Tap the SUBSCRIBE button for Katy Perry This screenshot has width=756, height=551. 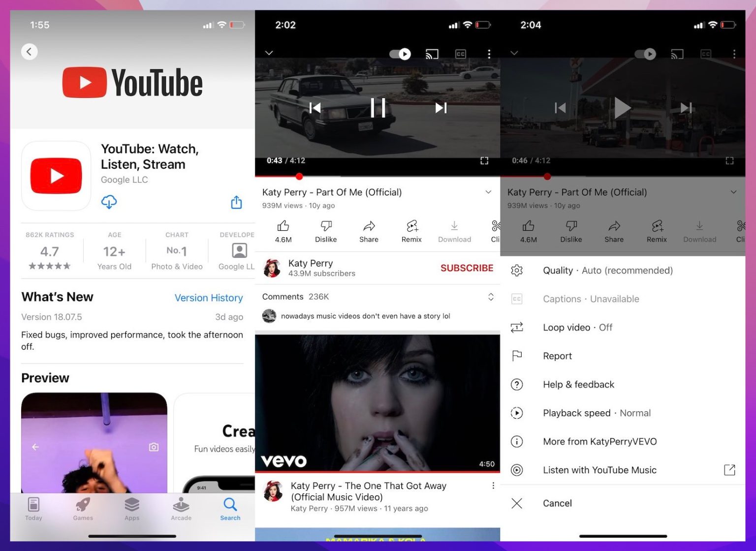pyautogui.click(x=466, y=268)
